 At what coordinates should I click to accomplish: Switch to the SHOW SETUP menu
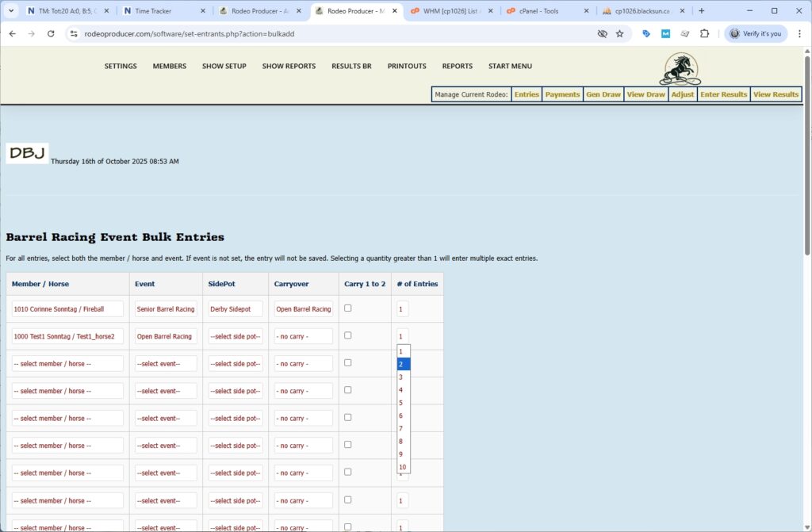(x=223, y=67)
